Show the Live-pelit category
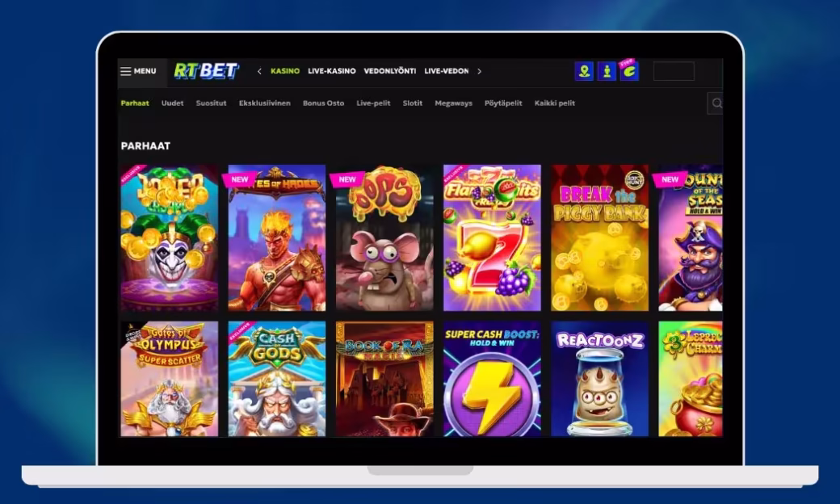Image resolution: width=840 pixels, height=504 pixels. tap(373, 103)
